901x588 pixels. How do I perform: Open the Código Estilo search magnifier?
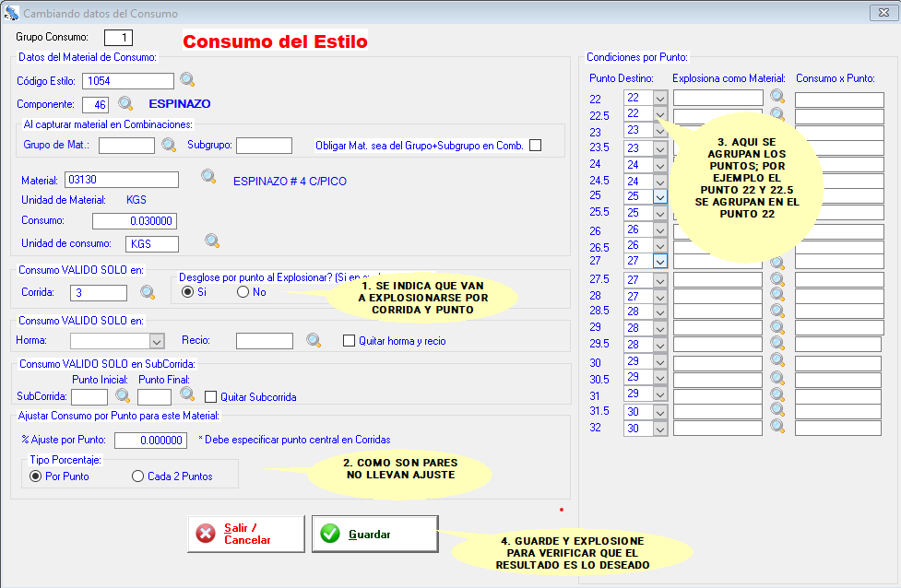coord(187,79)
